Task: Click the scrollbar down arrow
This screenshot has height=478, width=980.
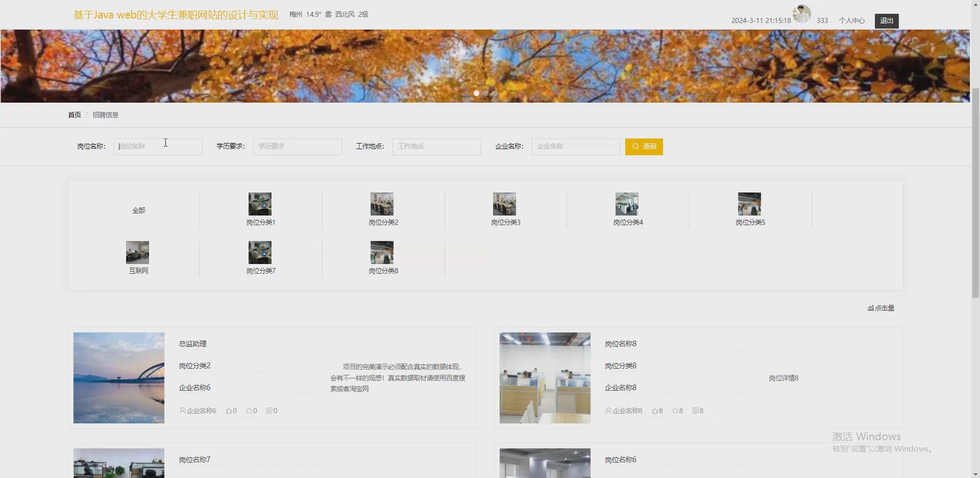Action: [975, 473]
